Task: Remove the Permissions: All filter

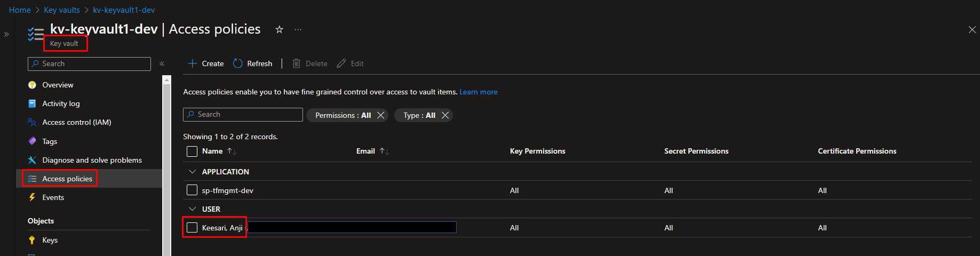Action: 380,115
